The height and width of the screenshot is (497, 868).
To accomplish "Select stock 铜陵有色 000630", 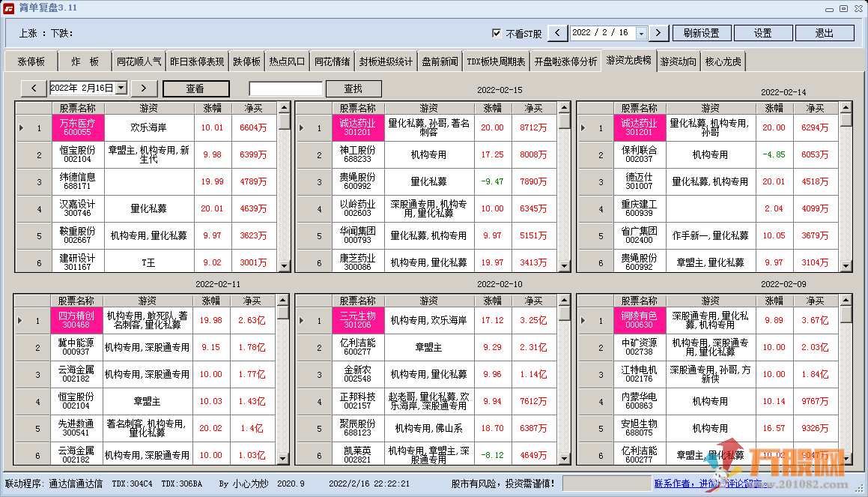I will click(x=640, y=320).
